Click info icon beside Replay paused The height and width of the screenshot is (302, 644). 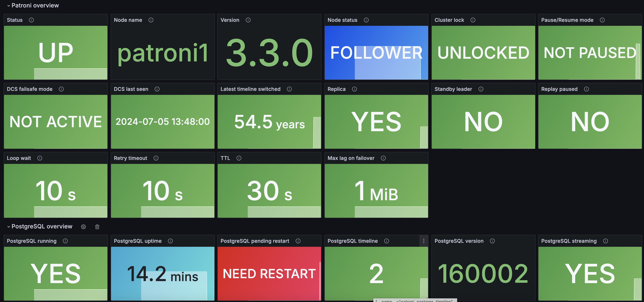click(x=586, y=89)
